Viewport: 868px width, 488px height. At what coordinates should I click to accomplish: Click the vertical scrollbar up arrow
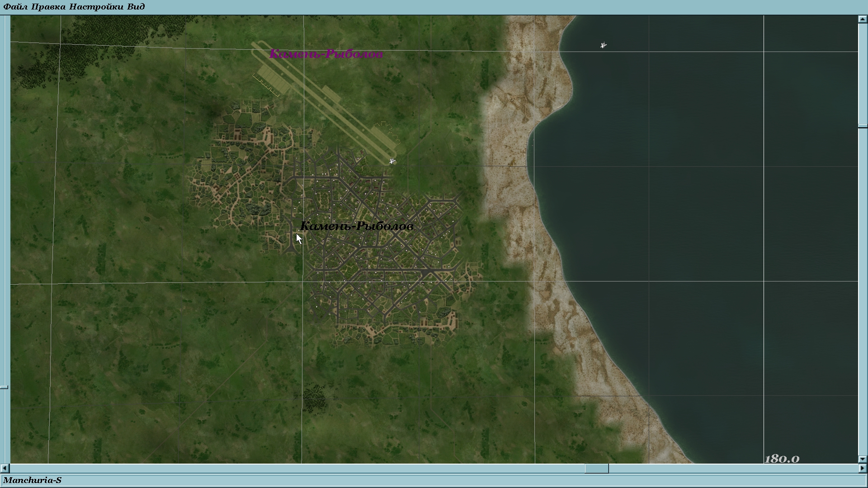click(x=862, y=19)
